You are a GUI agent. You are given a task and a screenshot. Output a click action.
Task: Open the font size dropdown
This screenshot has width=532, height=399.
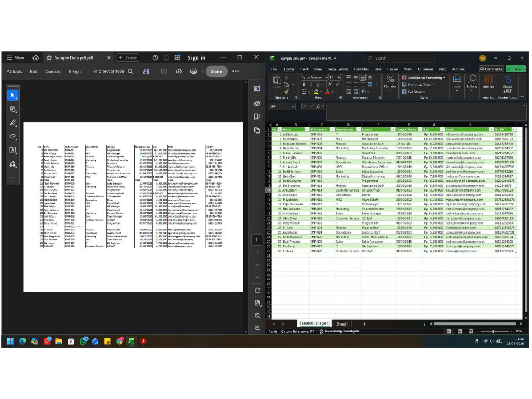pos(338,77)
